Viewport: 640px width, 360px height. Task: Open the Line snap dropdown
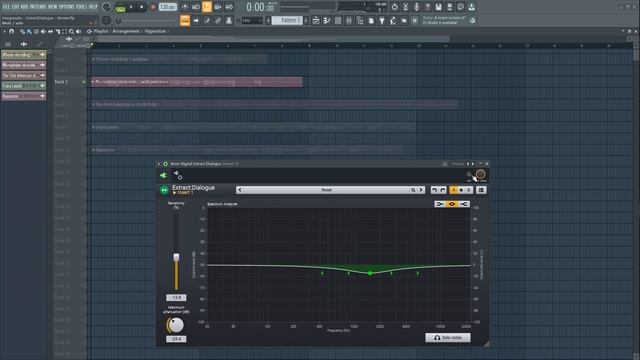[251, 20]
